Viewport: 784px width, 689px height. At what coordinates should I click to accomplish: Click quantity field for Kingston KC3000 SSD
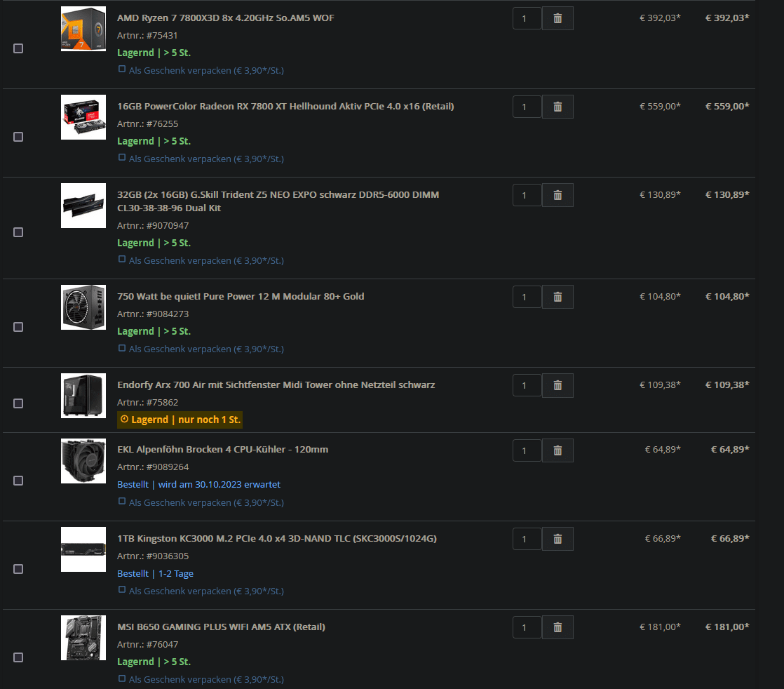(527, 539)
